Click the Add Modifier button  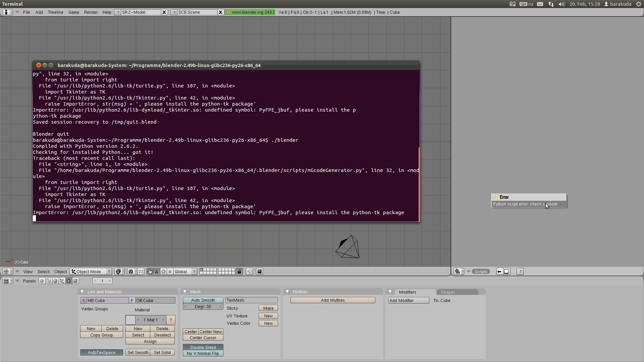pos(408,300)
